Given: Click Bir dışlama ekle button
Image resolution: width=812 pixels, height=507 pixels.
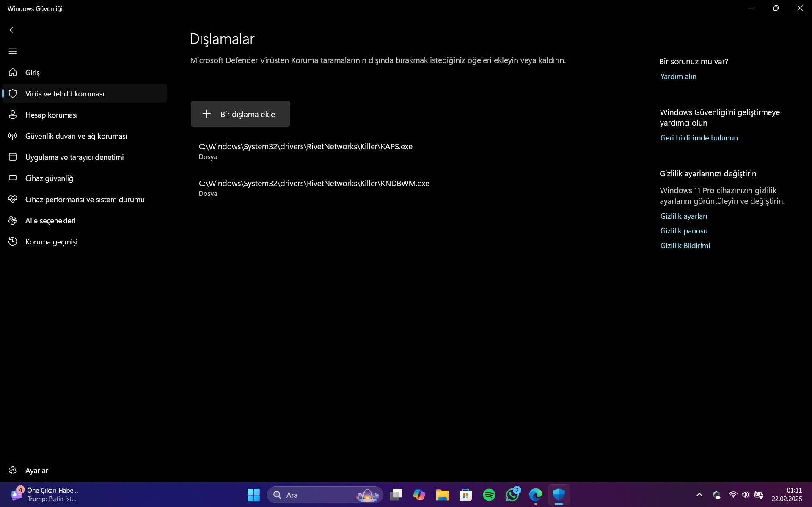Looking at the screenshot, I should (240, 114).
